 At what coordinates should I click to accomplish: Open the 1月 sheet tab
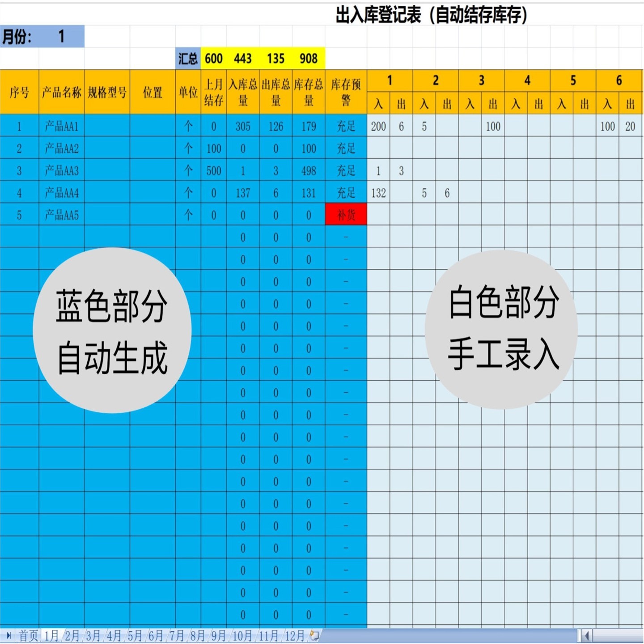(x=51, y=636)
